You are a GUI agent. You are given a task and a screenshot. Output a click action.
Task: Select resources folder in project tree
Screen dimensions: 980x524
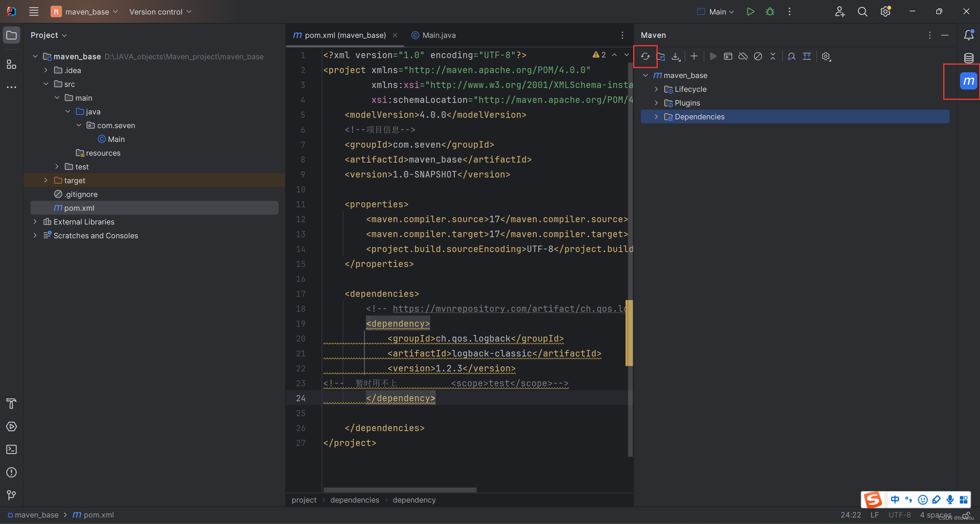click(x=98, y=153)
